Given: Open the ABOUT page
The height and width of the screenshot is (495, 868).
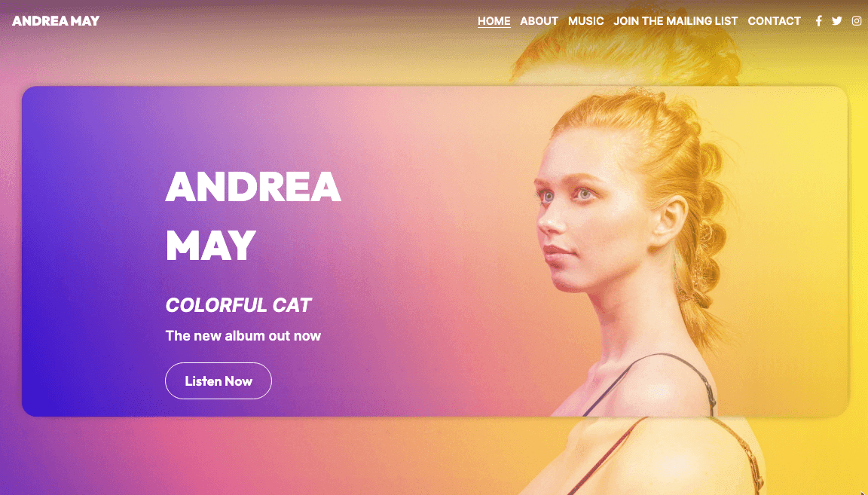Looking at the screenshot, I should [539, 21].
